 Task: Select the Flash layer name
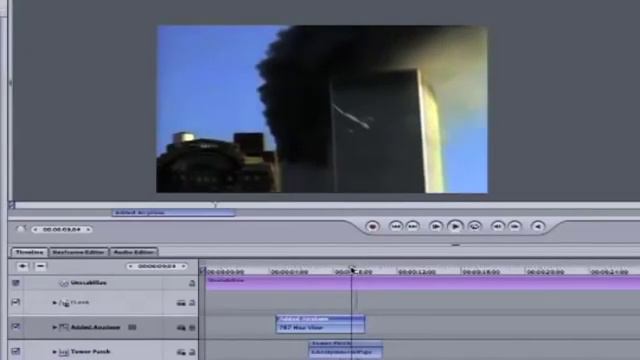click(80, 302)
